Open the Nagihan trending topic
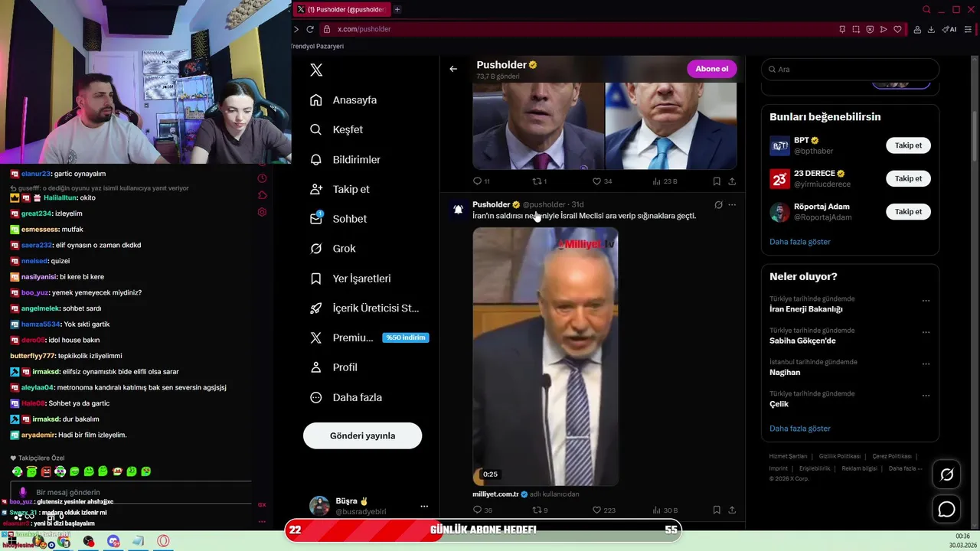 point(785,372)
